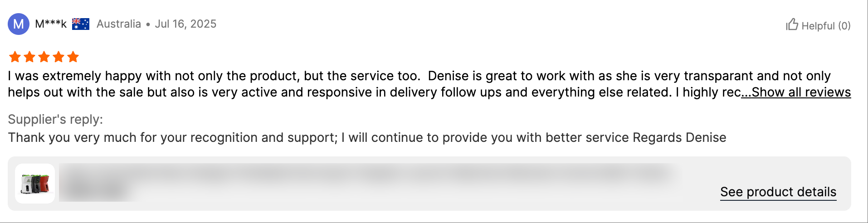Click the first orange rating star

[15, 57]
